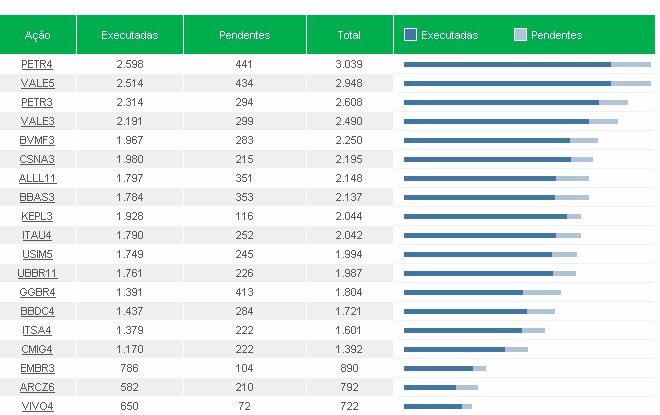Click the KEPL3 bar in the chart
Image resolution: width=660 pixels, height=415 pixels.
(x=492, y=216)
